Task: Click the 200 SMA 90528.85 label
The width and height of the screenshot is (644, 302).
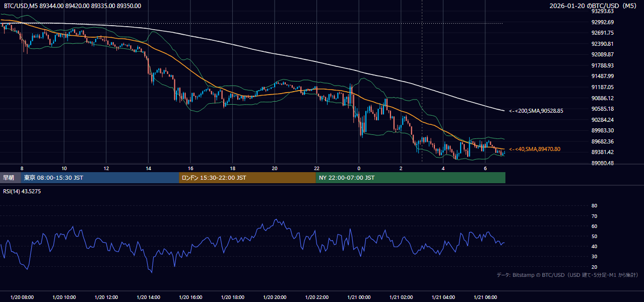Action: (536, 111)
